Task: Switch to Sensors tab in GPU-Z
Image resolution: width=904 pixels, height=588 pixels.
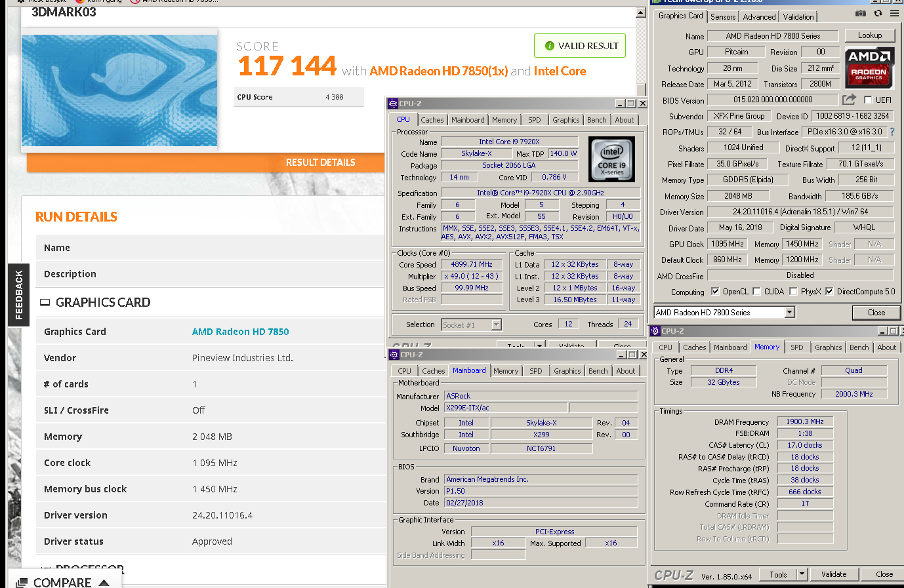Action: pyautogui.click(x=723, y=17)
